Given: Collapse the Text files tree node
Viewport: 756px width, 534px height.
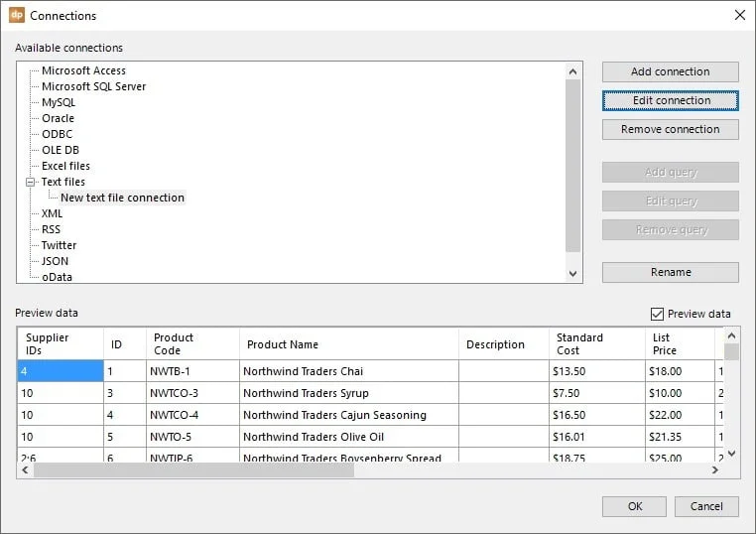Looking at the screenshot, I should point(31,182).
